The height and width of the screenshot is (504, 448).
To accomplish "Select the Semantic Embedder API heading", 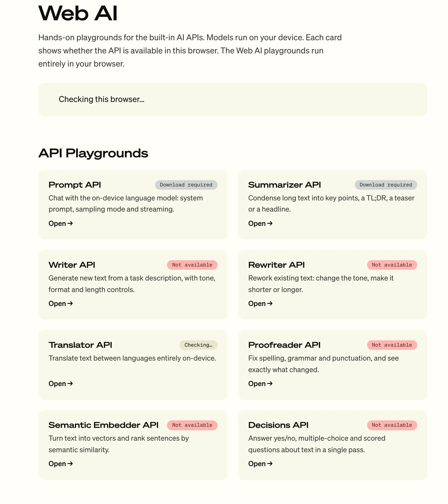I will (103, 425).
